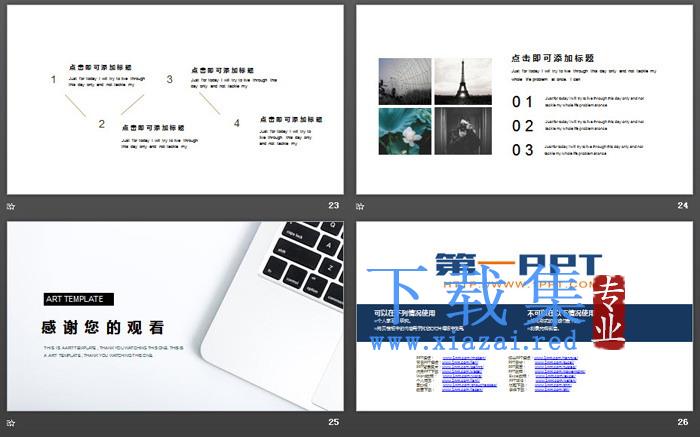
Task: Select the slide 26 thumbnail
Action: (524, 316)
